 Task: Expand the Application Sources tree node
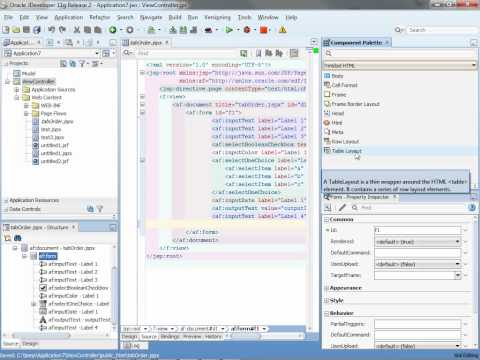click(17, 90)
